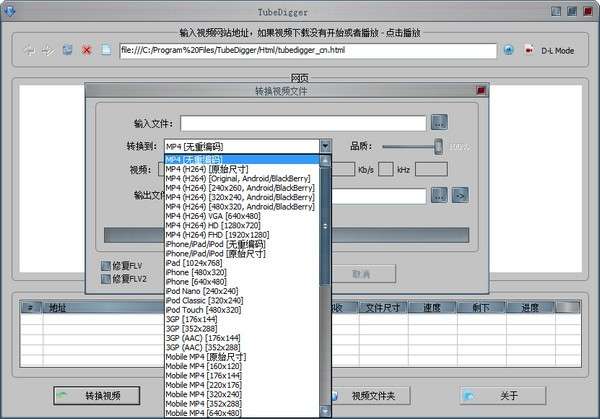Click the globe go icon beside address bar
The height and width of the screenshot is (419, 600).
tap(509, 50)
